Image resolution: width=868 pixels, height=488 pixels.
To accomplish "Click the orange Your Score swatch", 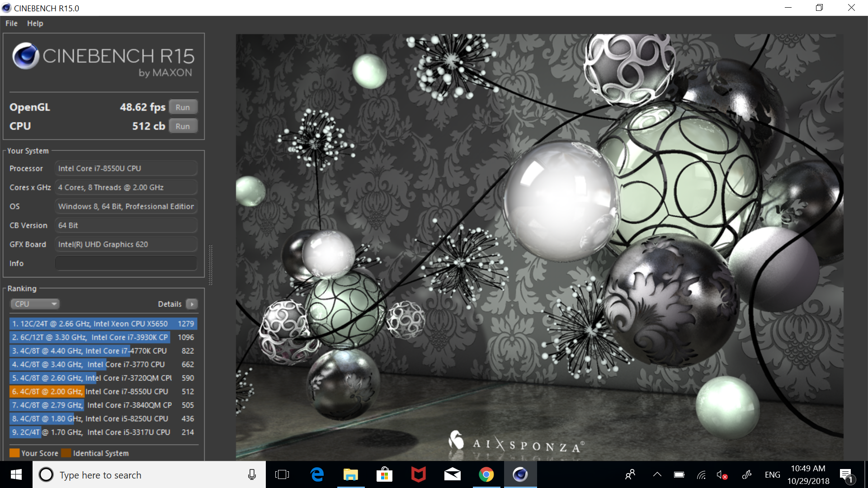I will 14,453.
